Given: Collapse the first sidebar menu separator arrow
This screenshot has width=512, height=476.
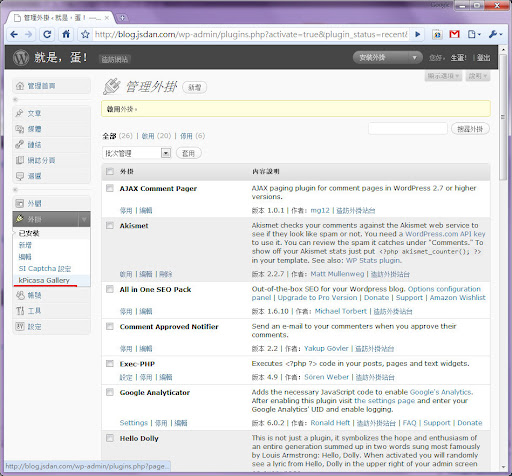Looking at the screenshot, I should coord(15,100).
